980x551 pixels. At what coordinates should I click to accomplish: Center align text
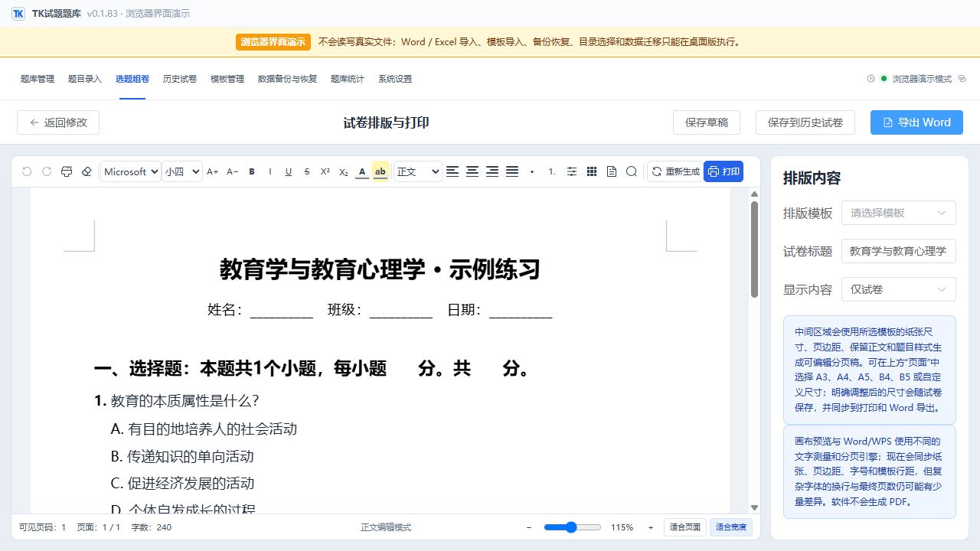point(472,171)
